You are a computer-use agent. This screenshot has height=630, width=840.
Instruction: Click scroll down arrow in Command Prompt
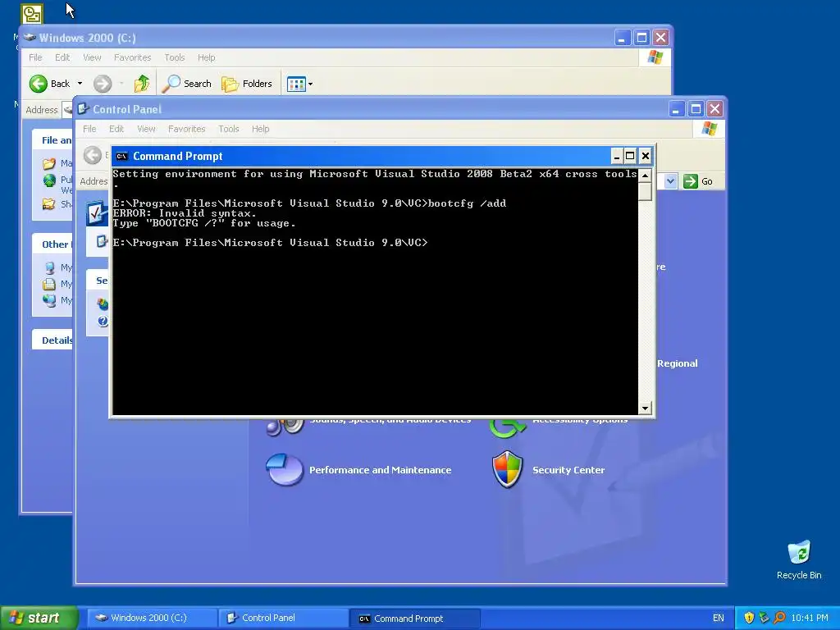point(645,409)
